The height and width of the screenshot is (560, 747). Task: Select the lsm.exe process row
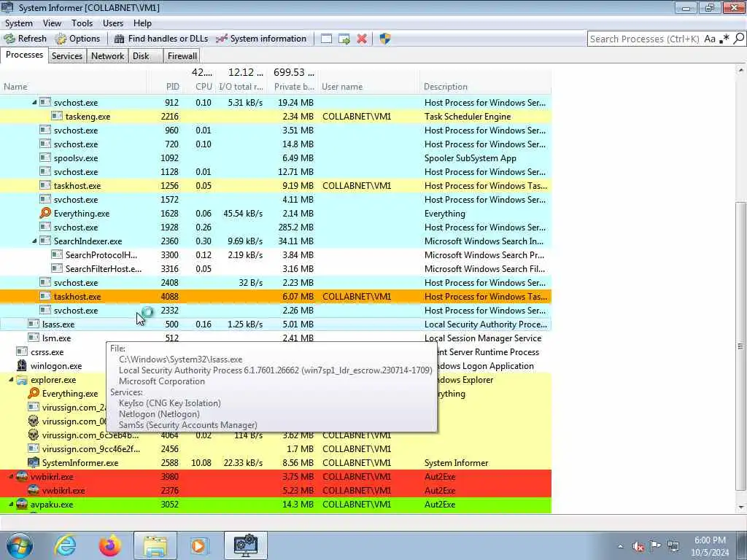(275, 338)
